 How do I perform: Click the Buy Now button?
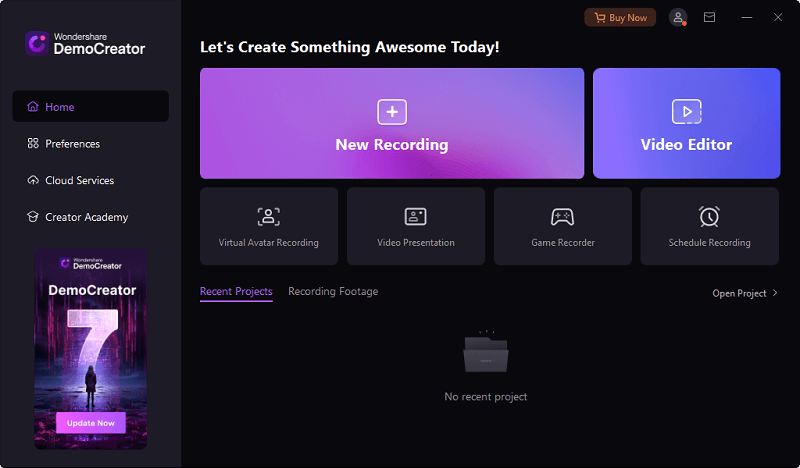click(x=620, y=17)
